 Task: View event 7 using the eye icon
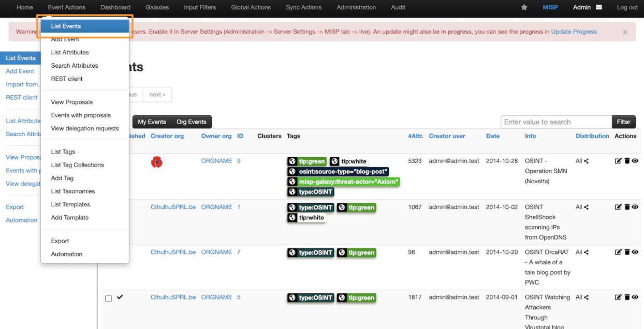[x=635, y=252]
